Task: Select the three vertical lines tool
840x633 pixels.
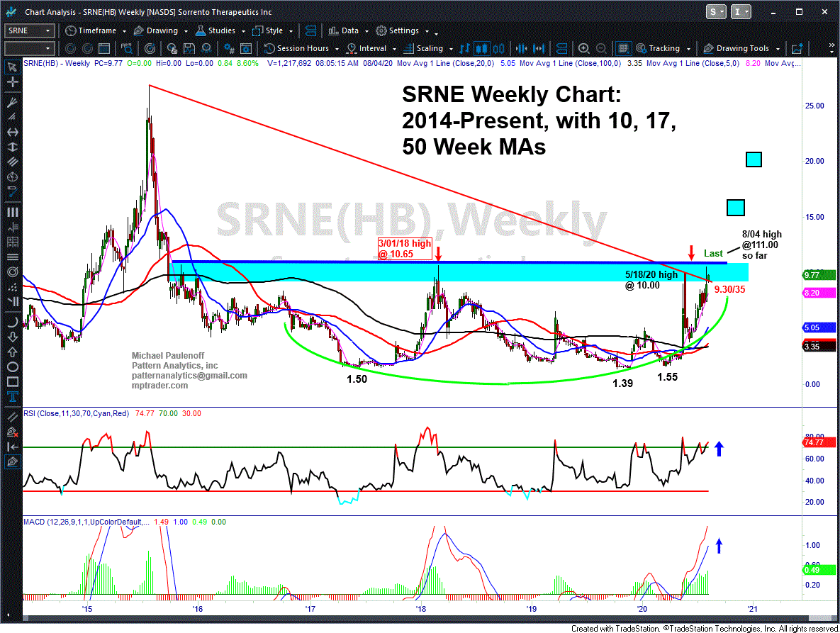Action: (12, 212)
